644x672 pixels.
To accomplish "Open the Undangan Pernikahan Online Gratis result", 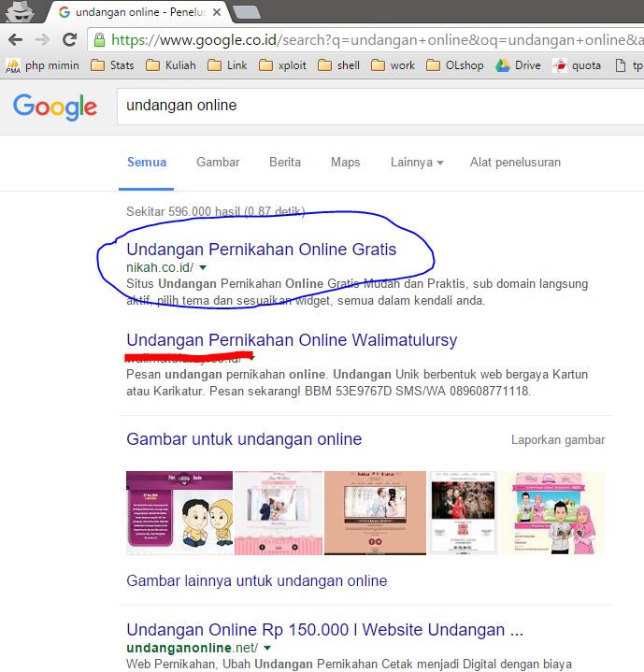I will (x=261, y=250).
